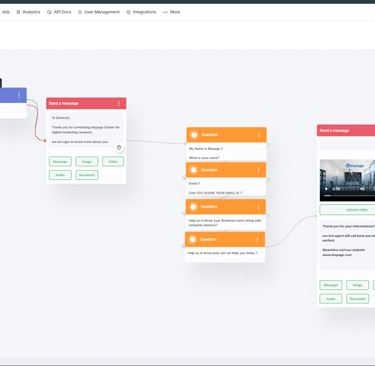Image resolution: width=375 pixels, height=366 pixels.
Task: Open the options dots on the blue start card
Action: 19,95
